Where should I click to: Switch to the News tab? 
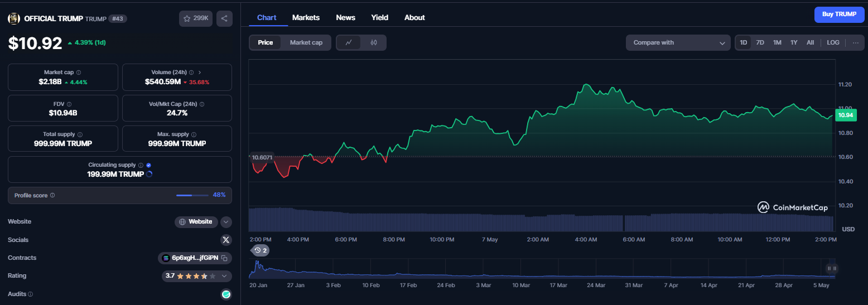345,17
